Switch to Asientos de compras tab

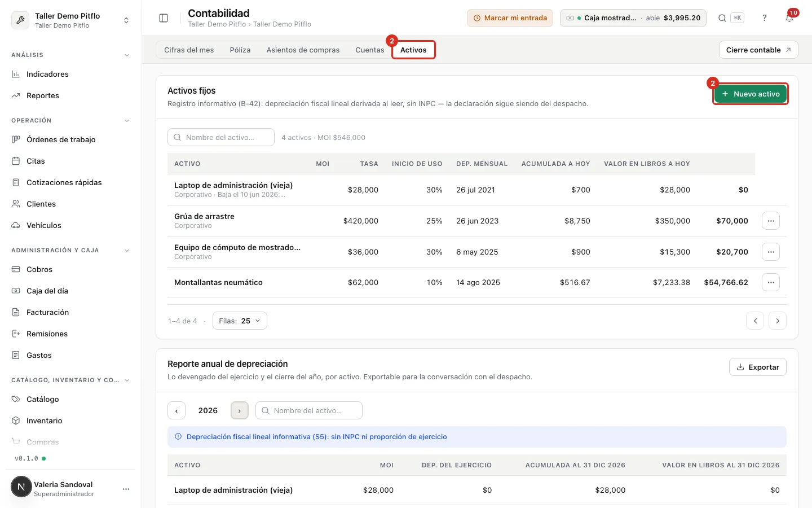303,50
